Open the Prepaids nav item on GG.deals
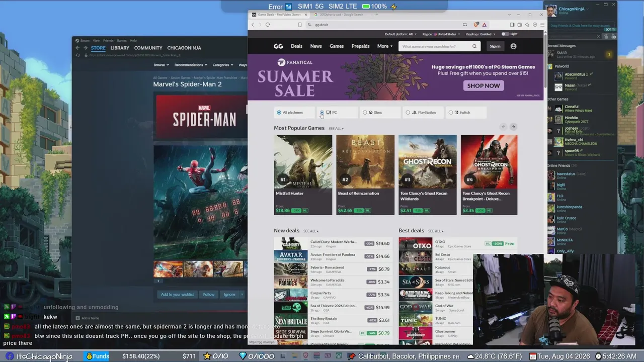Viewport: 644px width, 362px height. tap(360, 46)
